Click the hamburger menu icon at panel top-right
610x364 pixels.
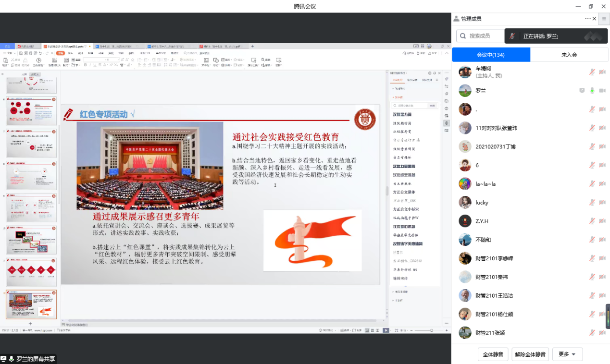point(604,19)
